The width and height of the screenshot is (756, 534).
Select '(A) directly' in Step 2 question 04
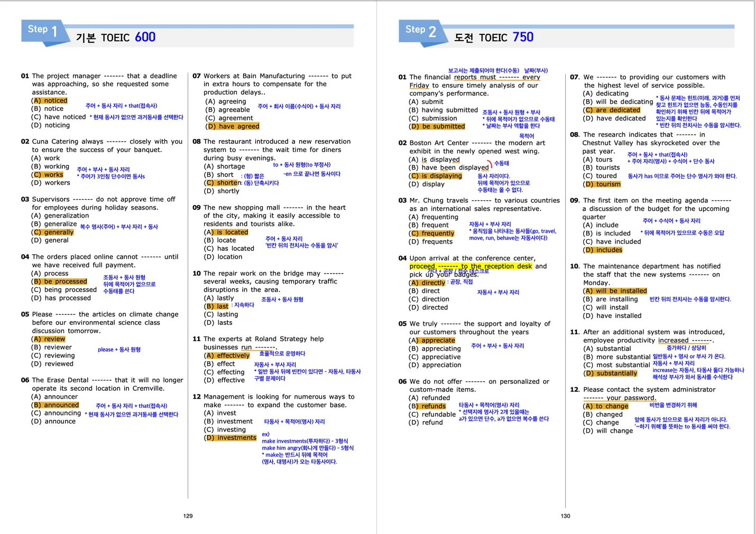(x=427, y=283)
